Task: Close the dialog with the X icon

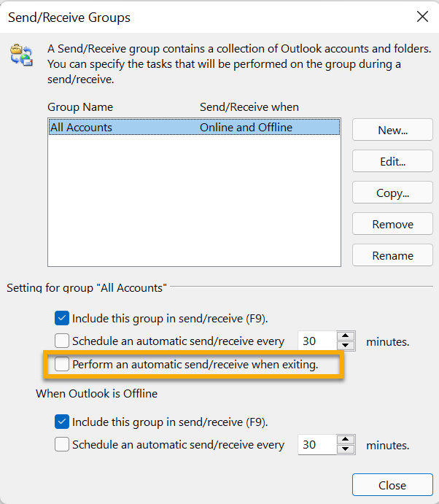Action: [x=422, y=16]
